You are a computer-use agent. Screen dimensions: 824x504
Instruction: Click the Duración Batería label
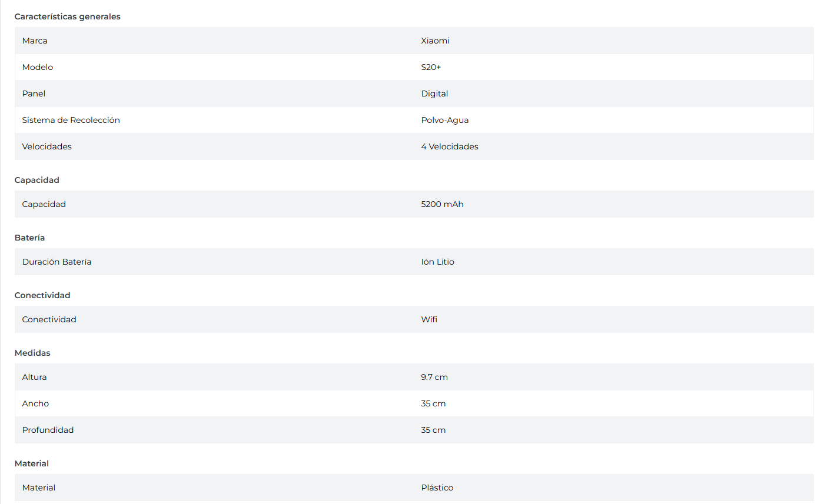tap(57, 262)
